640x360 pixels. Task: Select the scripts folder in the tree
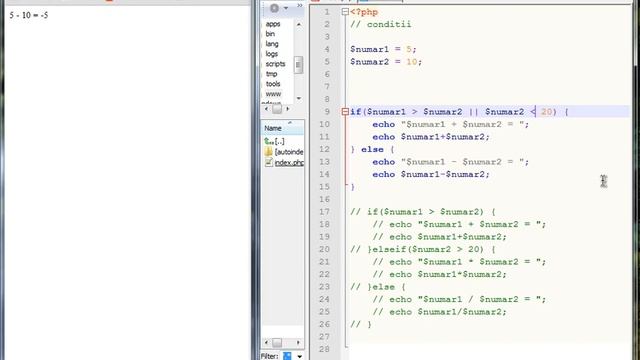point(275,64)
